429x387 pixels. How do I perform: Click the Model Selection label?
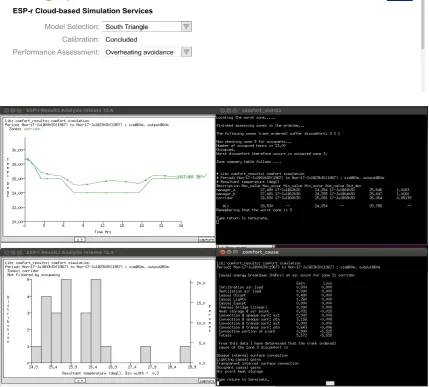pos(72,26)
